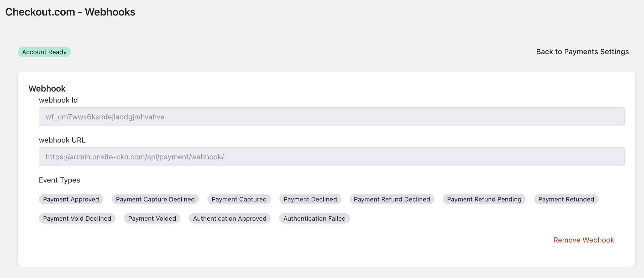
Task: Click the Remove Webhook link
Action: tap(583, 240)
